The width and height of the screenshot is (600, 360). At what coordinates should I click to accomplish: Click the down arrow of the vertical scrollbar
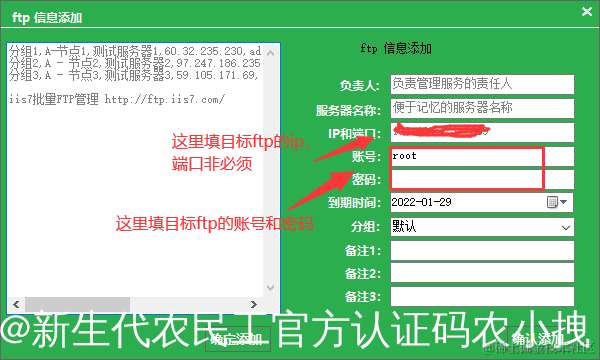pyautogui.click(x=271, y=288)
